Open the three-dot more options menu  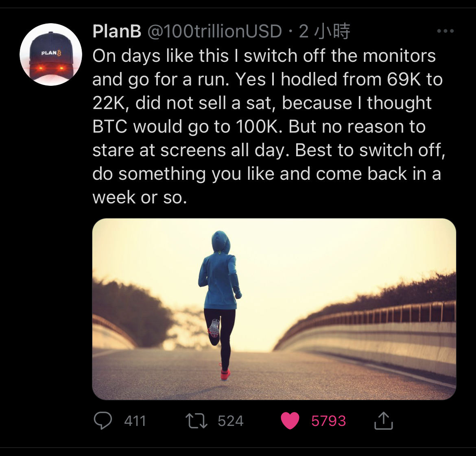[x=445, y=31]
